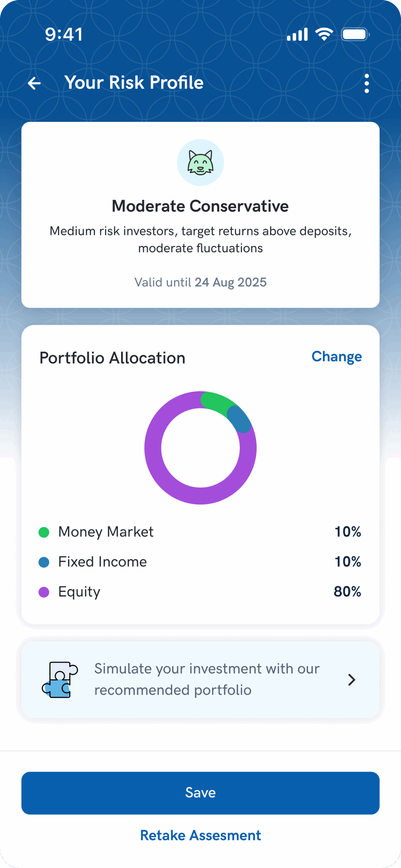
Task: Tap the Equity 80% allocation value
Action: click(x=347, y=592)
